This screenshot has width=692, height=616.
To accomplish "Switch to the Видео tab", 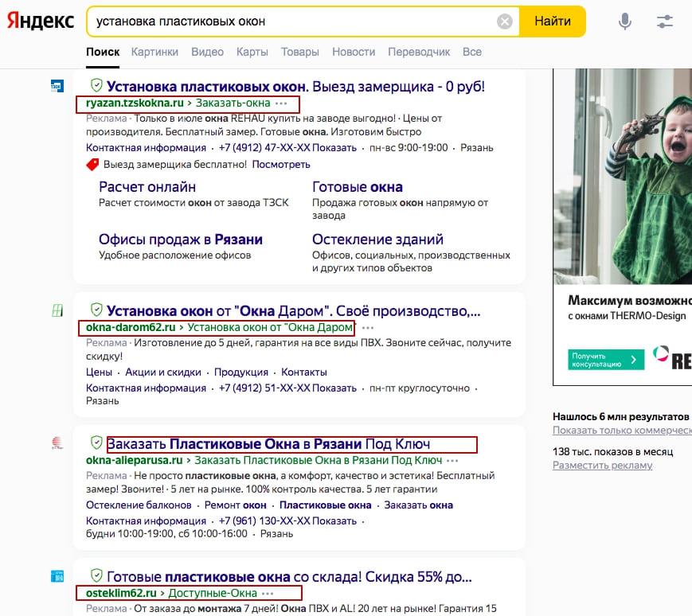I will 207,52.
